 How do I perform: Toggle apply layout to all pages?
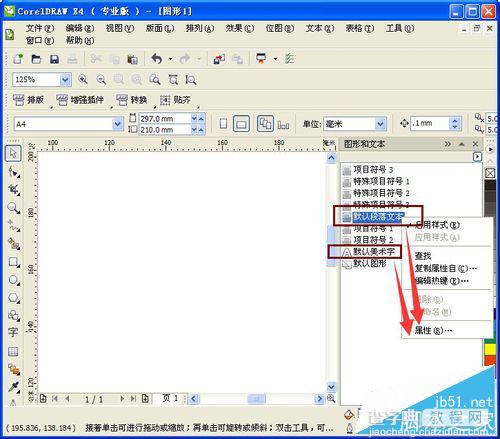[265, 124]
